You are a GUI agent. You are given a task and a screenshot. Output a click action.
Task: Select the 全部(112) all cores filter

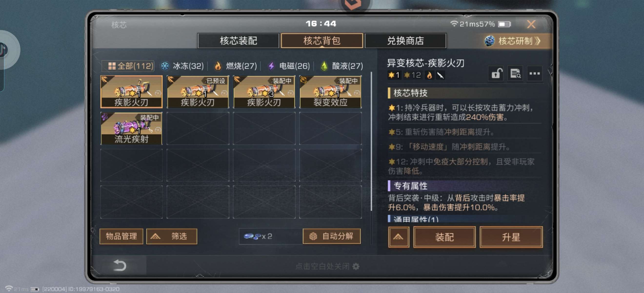(x=128, y=66)
